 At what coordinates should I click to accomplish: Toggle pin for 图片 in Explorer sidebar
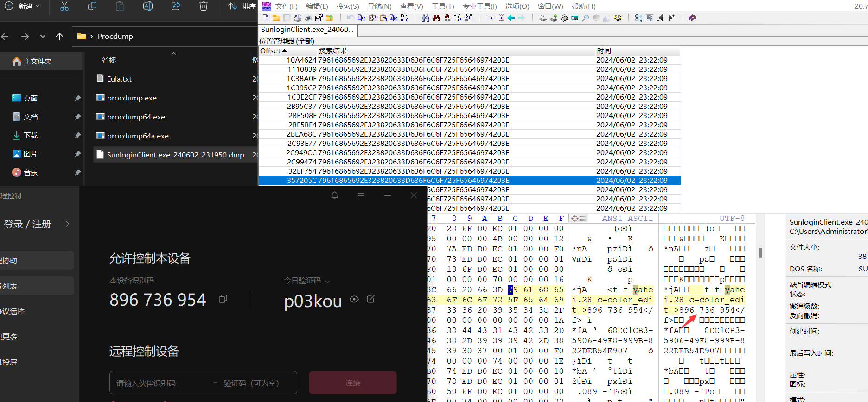[77, 154]
